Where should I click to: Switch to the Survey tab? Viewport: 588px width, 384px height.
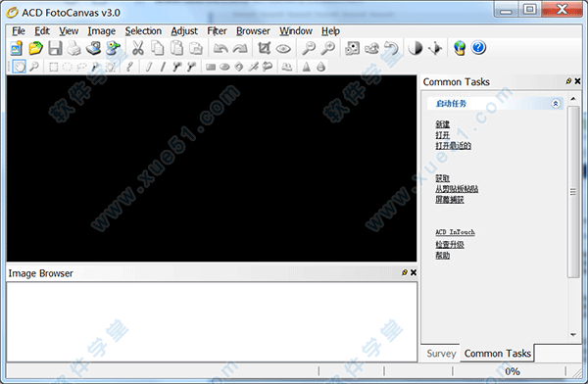(441, 354)
